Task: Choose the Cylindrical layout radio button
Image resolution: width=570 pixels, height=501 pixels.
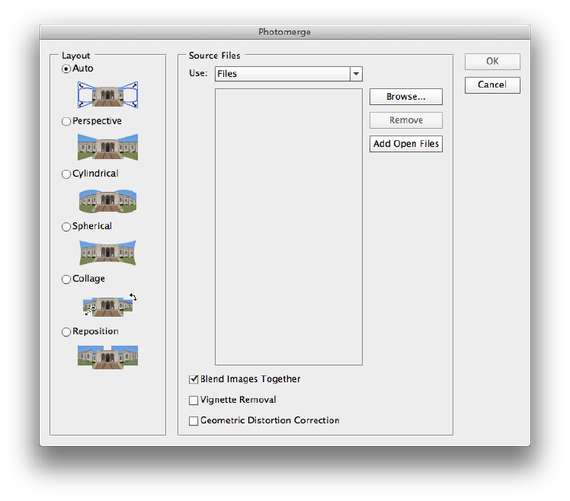Action: [66, 174]
